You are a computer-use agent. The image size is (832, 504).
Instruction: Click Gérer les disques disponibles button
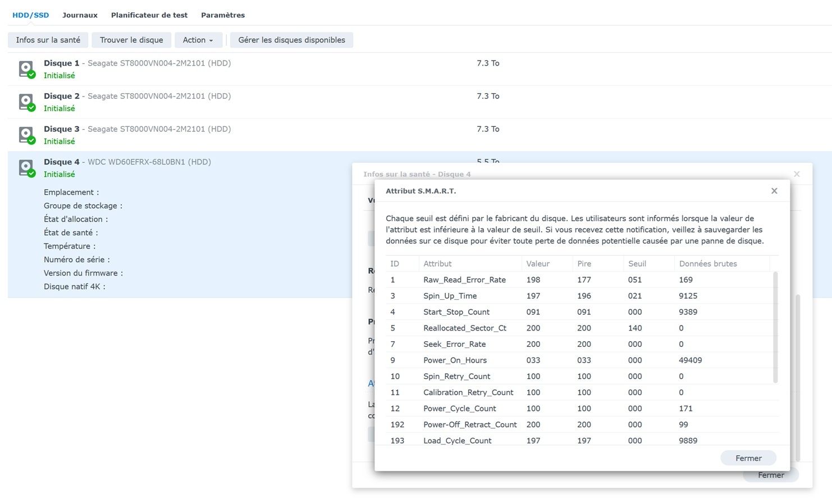(x=291, y=40)
